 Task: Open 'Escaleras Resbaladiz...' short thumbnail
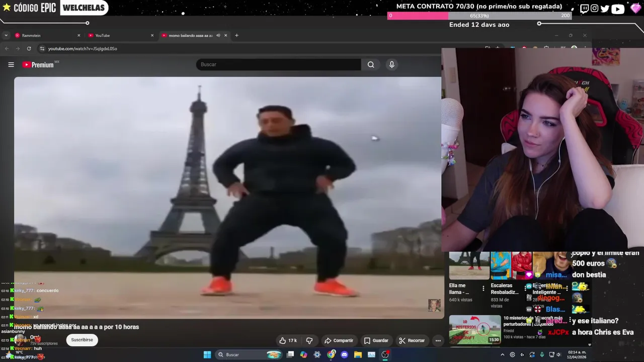[x=511, y=265]
